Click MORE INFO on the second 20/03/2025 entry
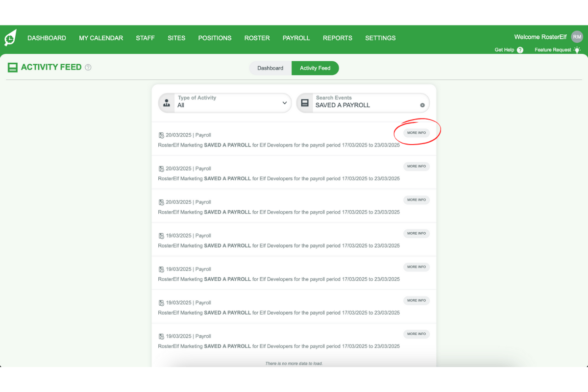Screen dimensions: 588x392 tap(416, 166)
